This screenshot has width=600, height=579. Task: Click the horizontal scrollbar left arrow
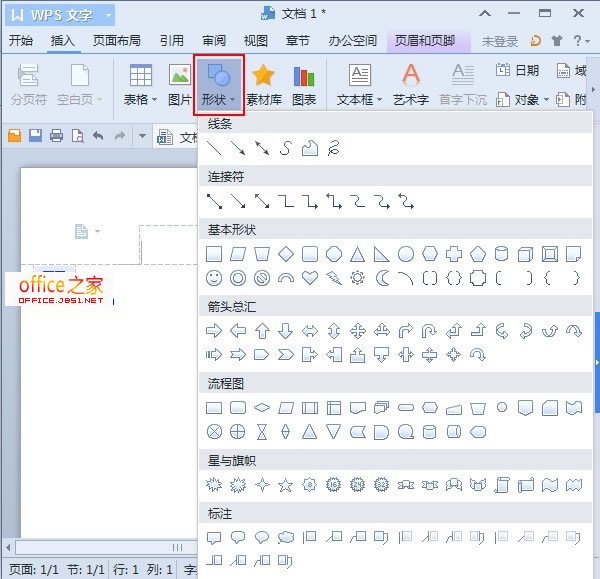click(x=8, y=548)
